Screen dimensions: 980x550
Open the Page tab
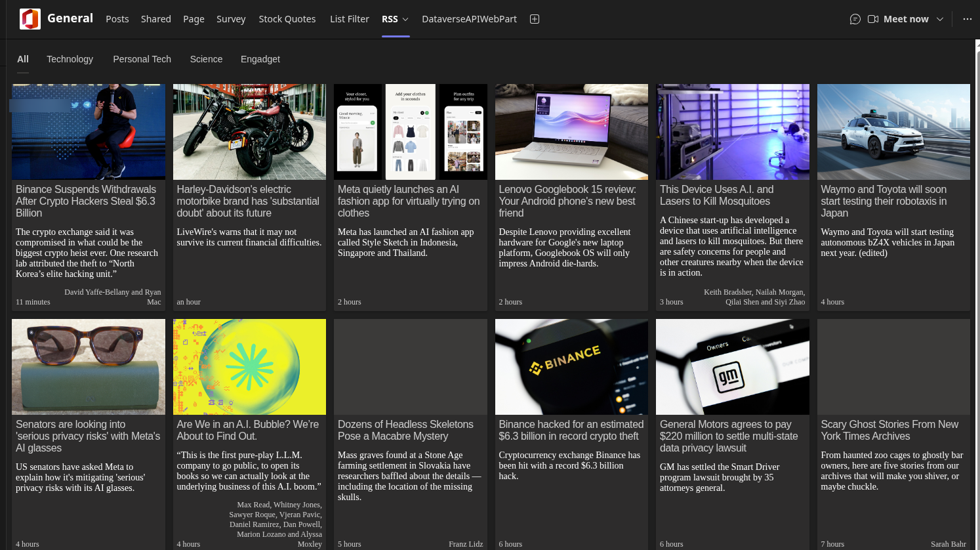(194, 19)
